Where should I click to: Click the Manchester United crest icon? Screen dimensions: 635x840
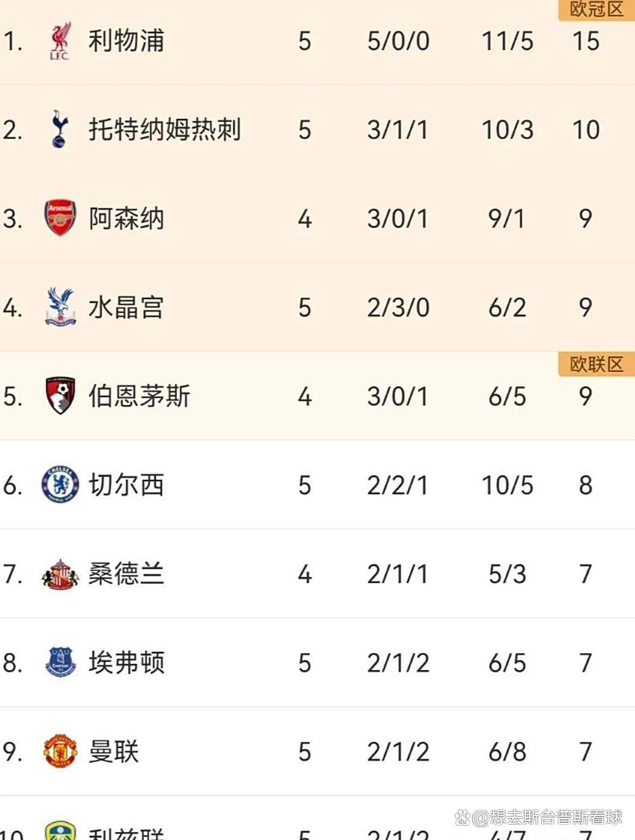click(60, 751)
